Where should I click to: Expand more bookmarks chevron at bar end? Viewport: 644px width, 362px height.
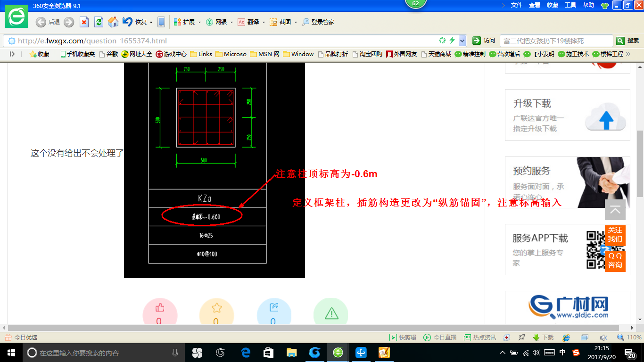[x=627, y=54]
